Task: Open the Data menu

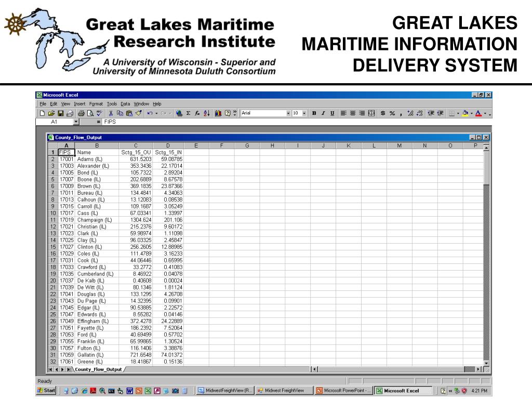Action: pos(125,104)
